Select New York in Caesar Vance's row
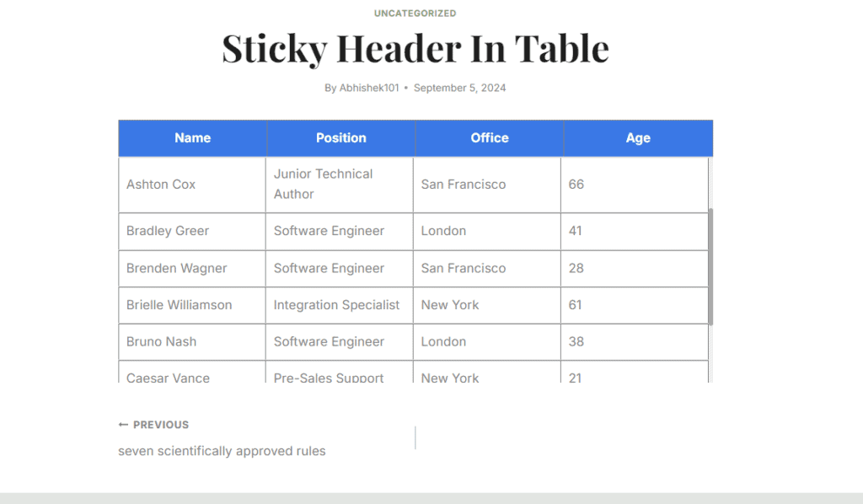The image size is (863, 504). [487, 373]
